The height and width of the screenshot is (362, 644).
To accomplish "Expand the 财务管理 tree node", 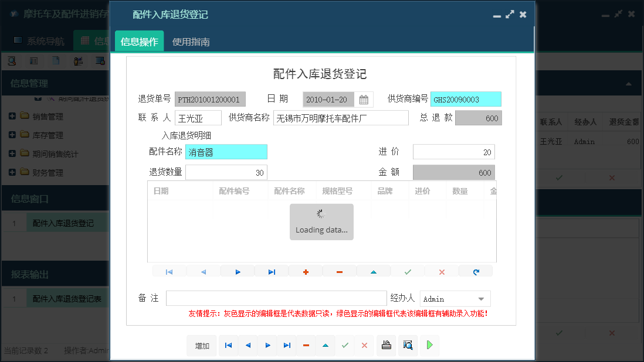I will tap(13, 173).
